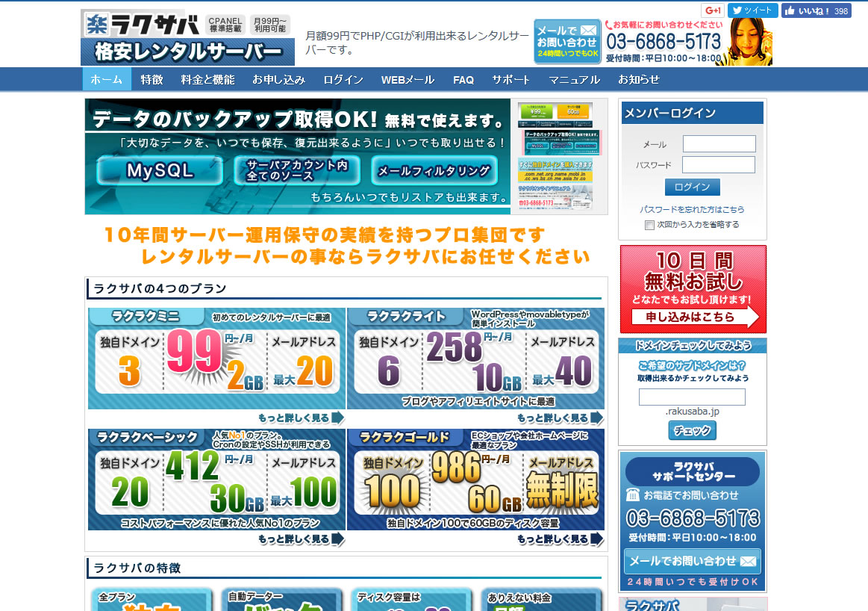Focus the メール login input field
This screenshot has height=611, width=868.
tap(719, 144)
